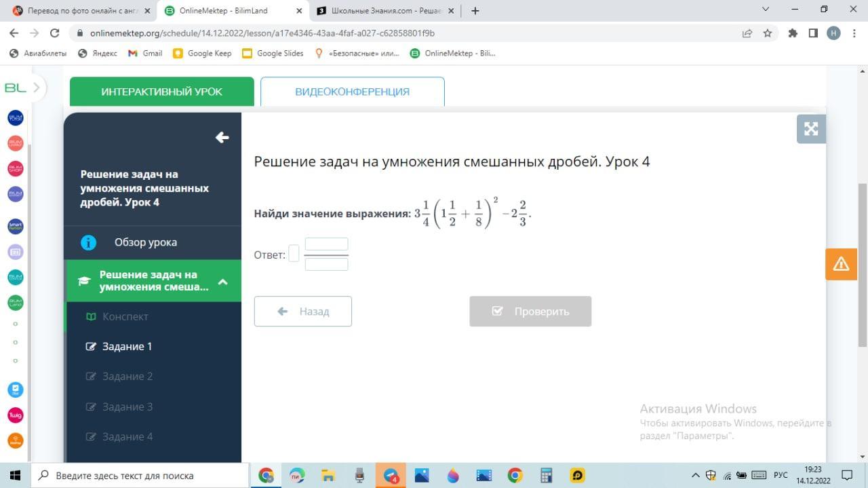This screenshot has height=488, width=868.
Task: Click the Назад button
Action: pyautogui.click(x=303, y=312)
